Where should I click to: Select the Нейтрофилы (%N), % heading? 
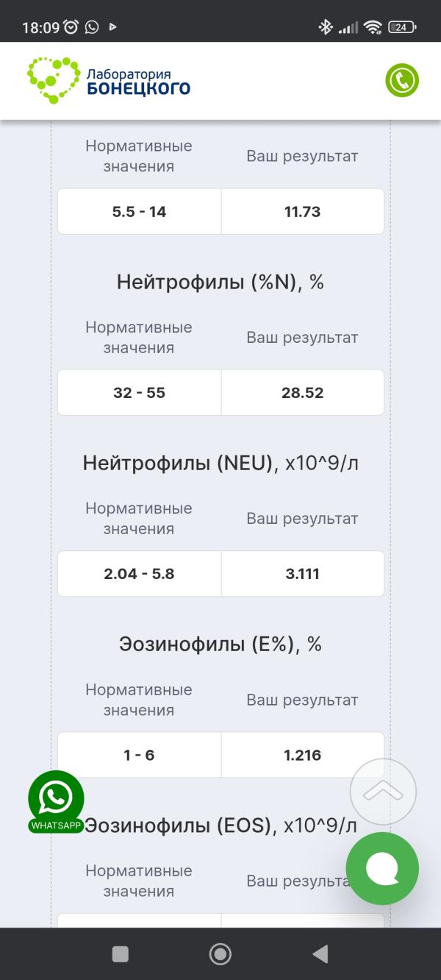[x=220, y=282]
